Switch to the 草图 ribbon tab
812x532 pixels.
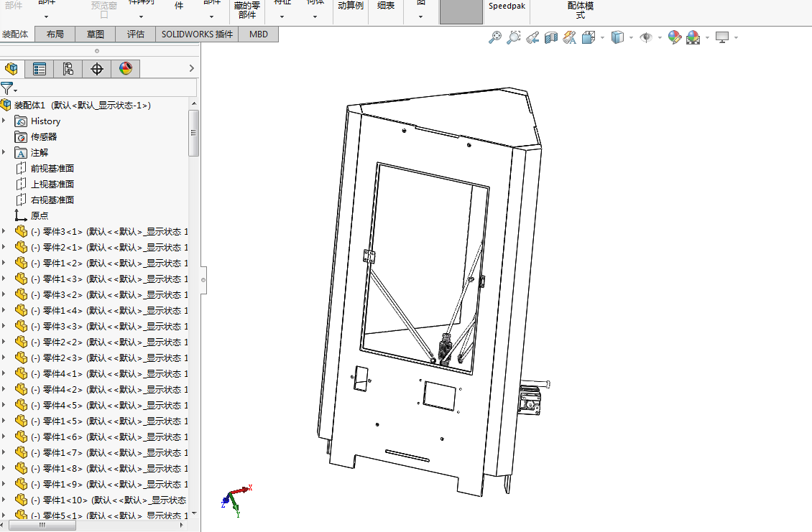96,34
